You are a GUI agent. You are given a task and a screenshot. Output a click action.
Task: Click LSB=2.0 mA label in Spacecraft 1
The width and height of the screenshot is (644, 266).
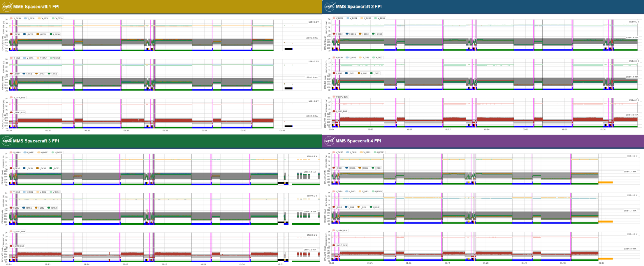coord(313,116)
